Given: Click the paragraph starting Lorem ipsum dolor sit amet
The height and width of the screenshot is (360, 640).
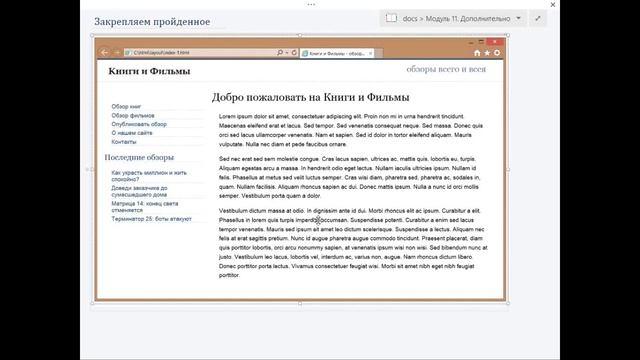Looking at the screenshot, I should (x=351, y=130).
